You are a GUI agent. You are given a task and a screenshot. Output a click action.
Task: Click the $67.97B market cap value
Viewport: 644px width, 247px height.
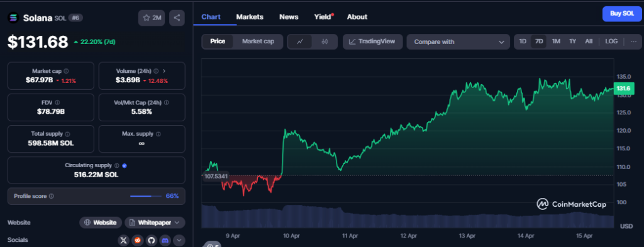coord(40,80)
